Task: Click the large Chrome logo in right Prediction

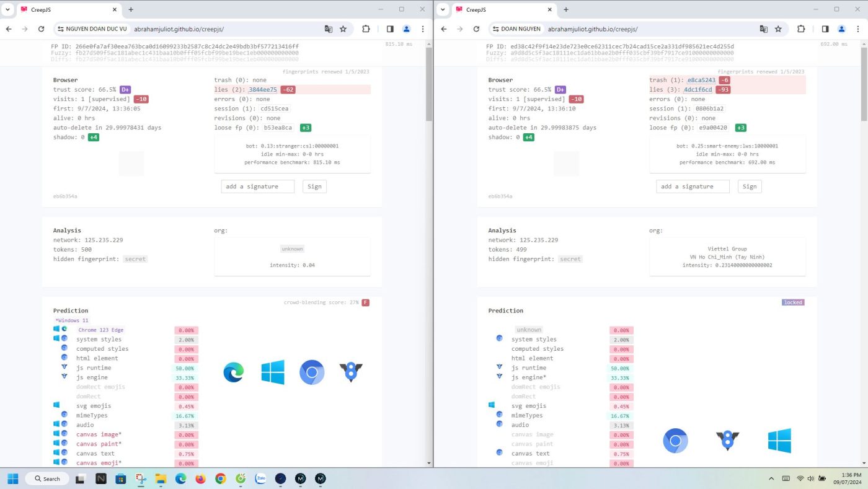Action: point(675,441)
